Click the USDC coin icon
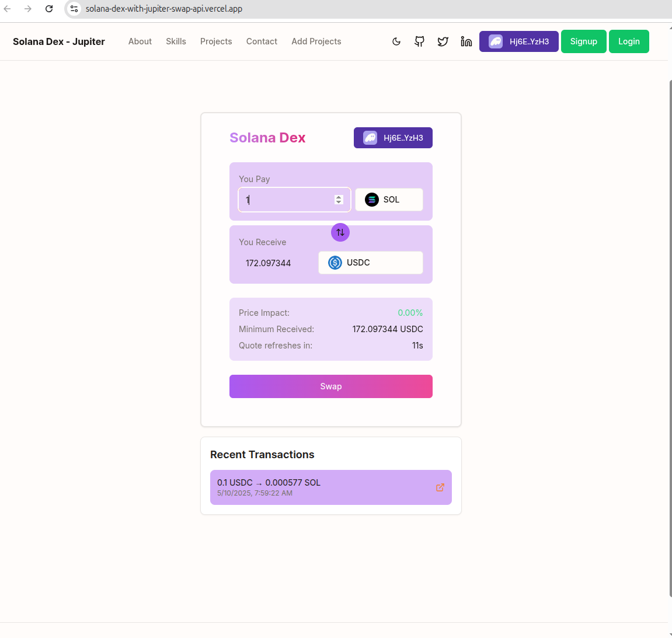 [x=334, y=263]
